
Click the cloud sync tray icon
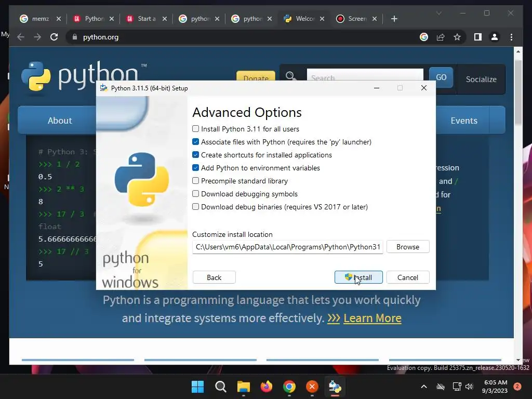pyautogui.click(x=441, y=387)
